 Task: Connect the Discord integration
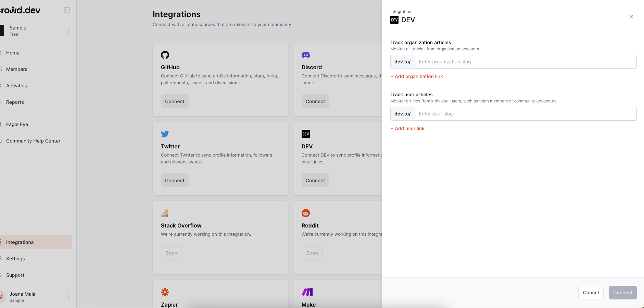pos(315,101)
